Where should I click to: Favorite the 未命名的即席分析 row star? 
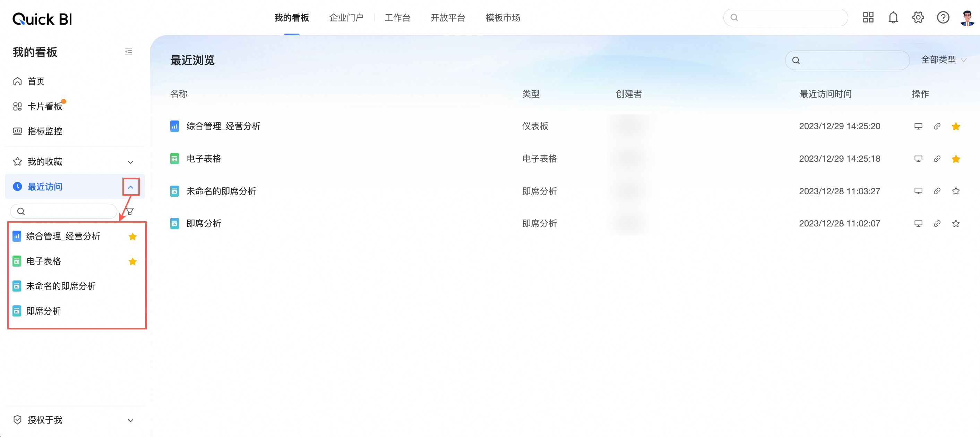(x=956, y=191)
